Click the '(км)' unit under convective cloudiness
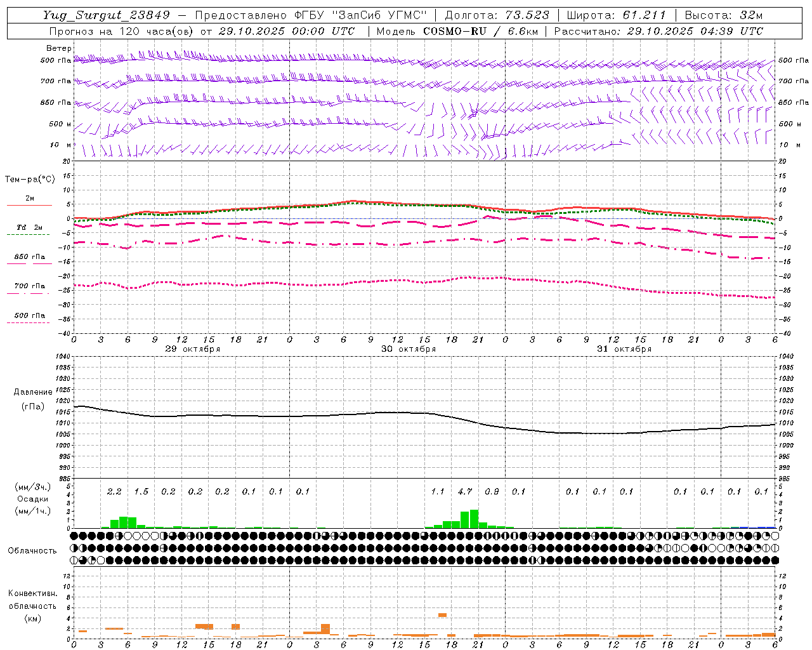The width and height of the screenshot is (812, 650). pos(33,618)
